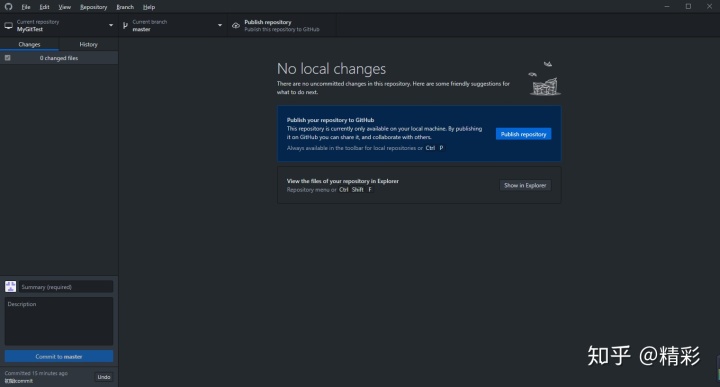Image resolution: width=720 pixels, height=387 pixels.
Task: Open the Help menu
Action: pos(149,7)
